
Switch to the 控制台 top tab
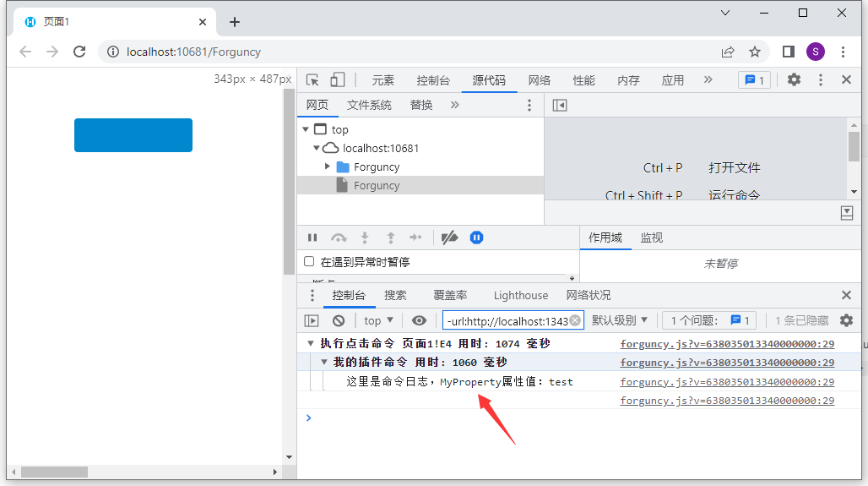pyautogui.click(x=433, y=80)
